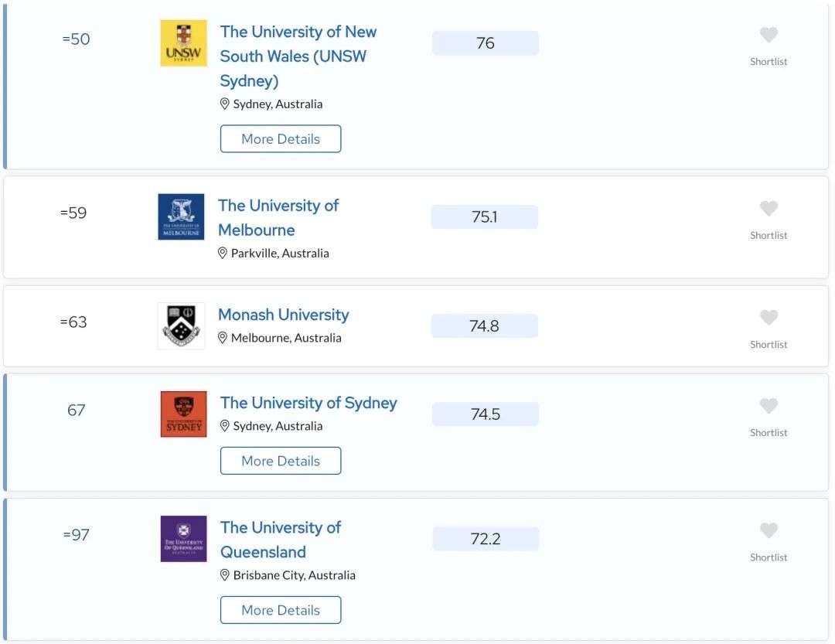This screenshot has height=644, width=835.
Task: Open More Details for UNSW Sydney
Action: click(281, 139)
